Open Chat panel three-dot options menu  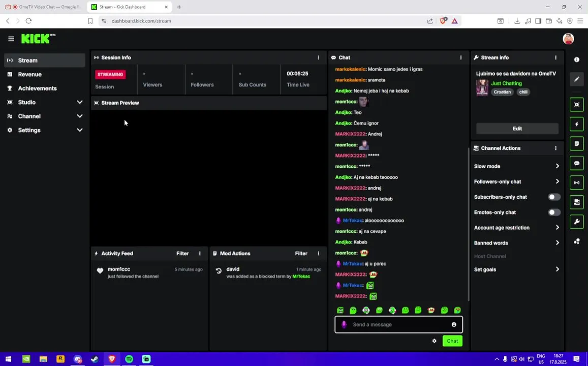461,57
